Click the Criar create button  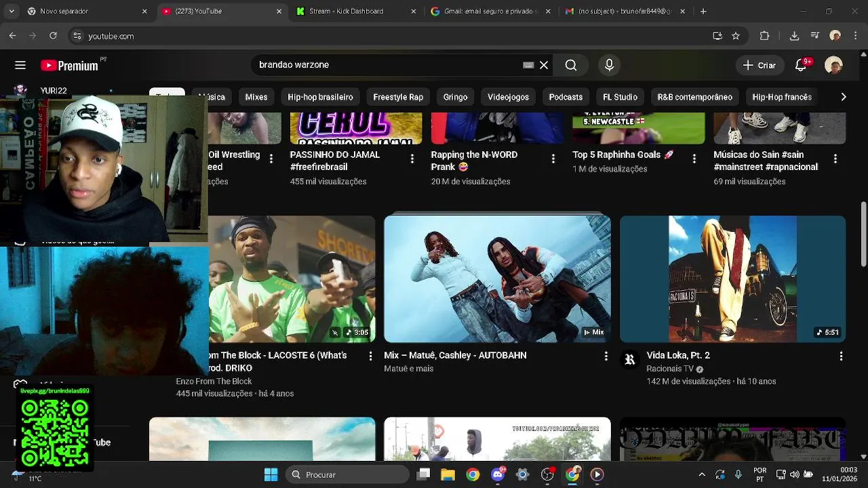[759, 65]
